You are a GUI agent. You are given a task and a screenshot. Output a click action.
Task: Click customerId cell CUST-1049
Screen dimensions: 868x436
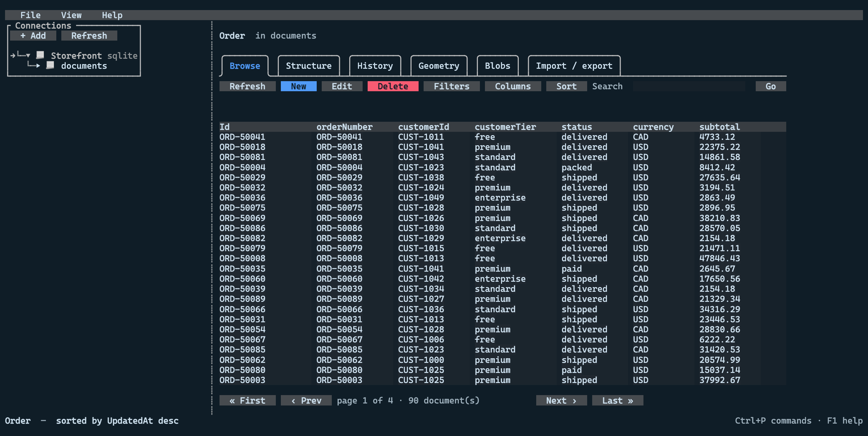coord(421,198)
